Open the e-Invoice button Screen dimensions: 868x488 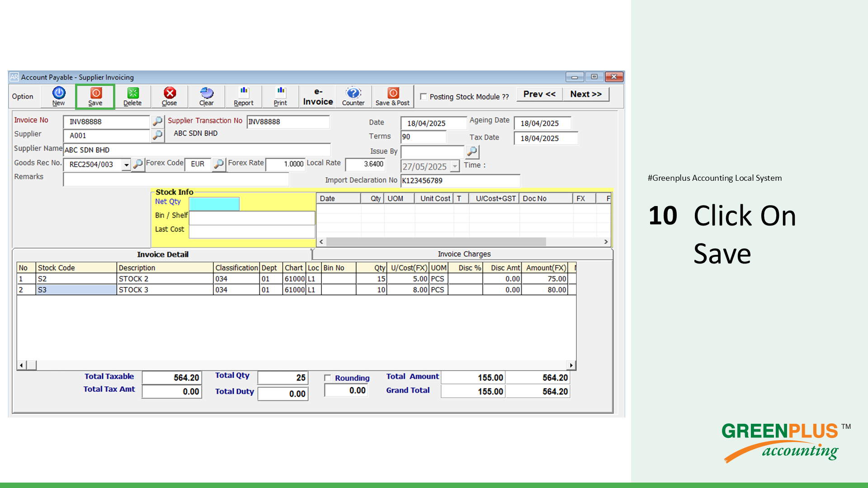[318, 97]
